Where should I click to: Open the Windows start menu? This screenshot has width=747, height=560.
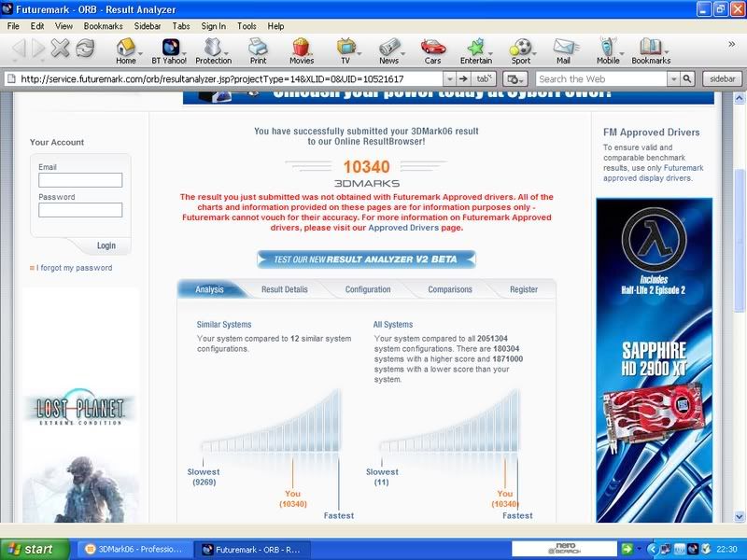pyautogui.click(x=35, y=550)
